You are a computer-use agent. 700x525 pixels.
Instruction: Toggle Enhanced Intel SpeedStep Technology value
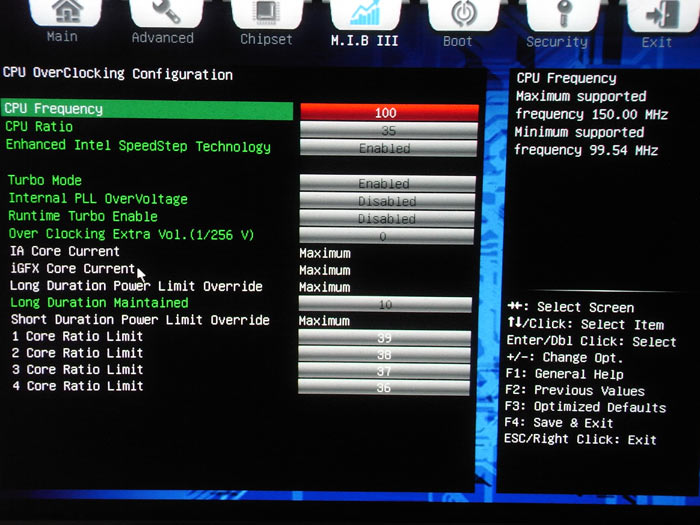[x=388, y=148]
